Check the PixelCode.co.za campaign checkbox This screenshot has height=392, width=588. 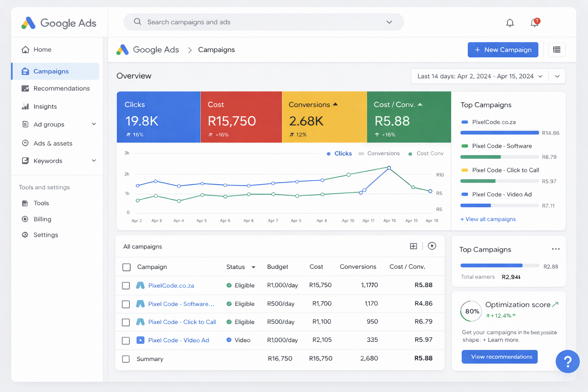(x=126, y=286)
